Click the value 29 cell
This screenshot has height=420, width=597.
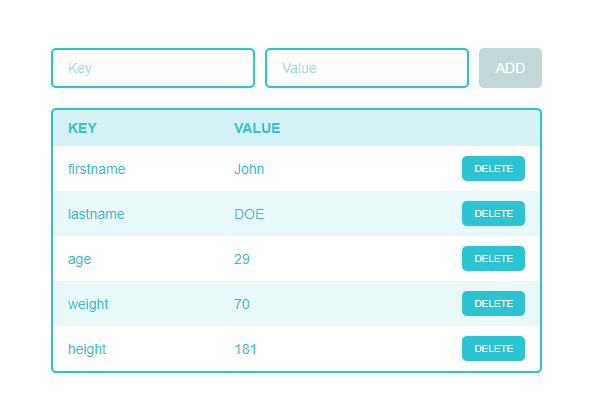pos(242,259)
